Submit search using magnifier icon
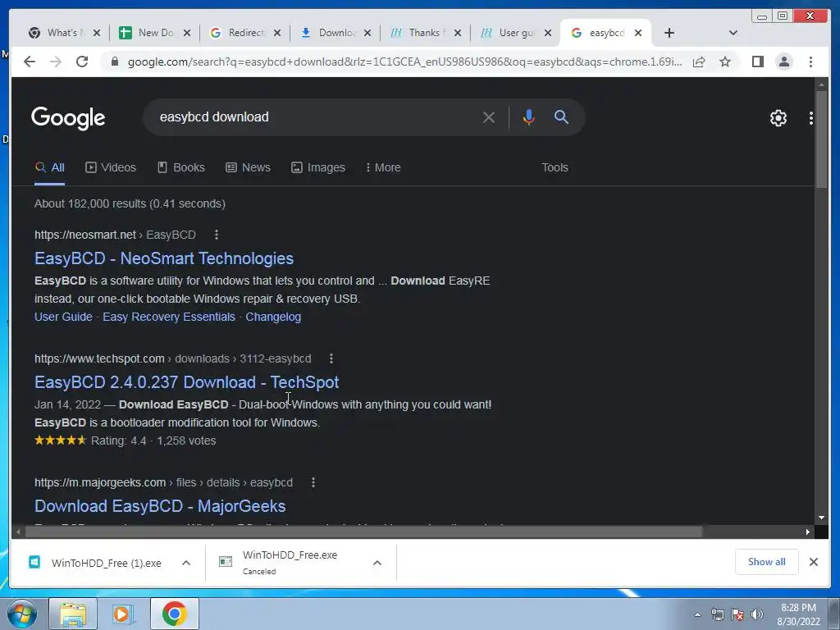Viewport: 840px width, 630px height. 561,116
